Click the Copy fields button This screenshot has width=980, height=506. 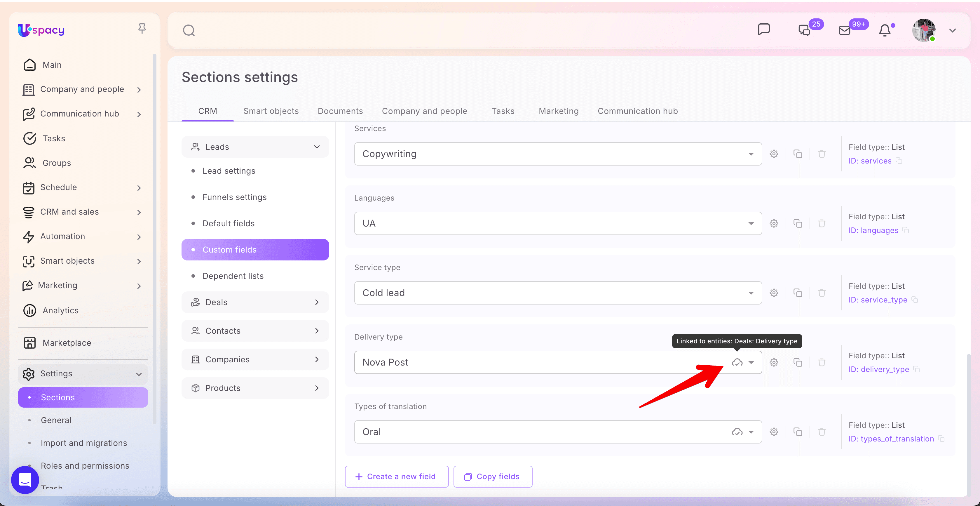coord(493,477)
